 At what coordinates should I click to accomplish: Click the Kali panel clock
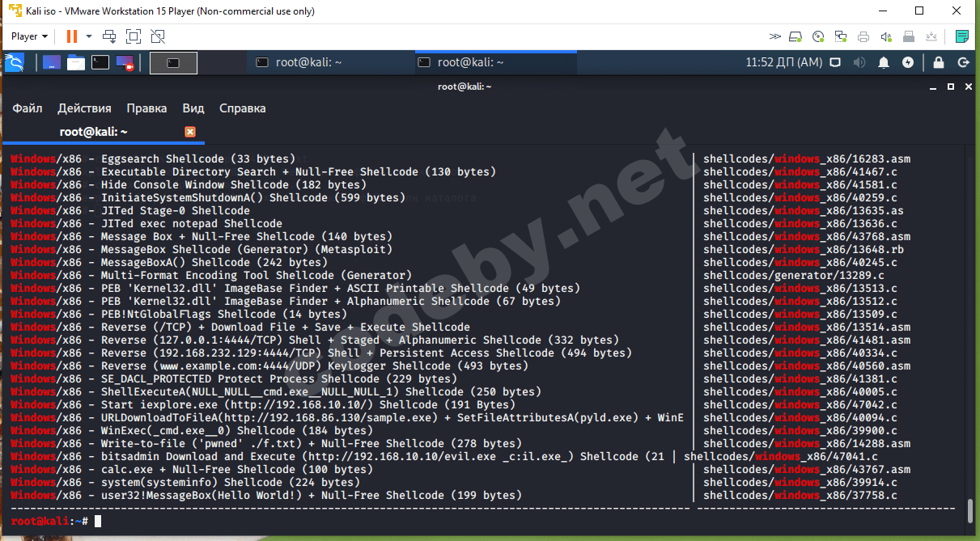783,62
